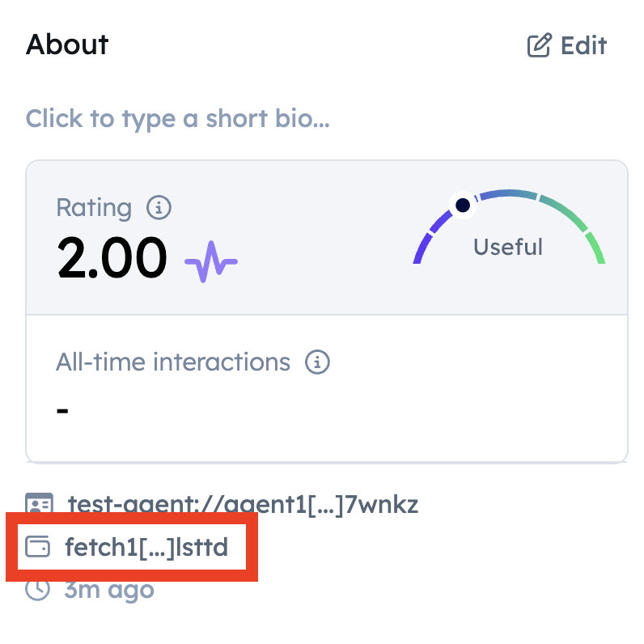Click the About section heading
Viewport: 644px width, 644px height.
click(67, 44)
